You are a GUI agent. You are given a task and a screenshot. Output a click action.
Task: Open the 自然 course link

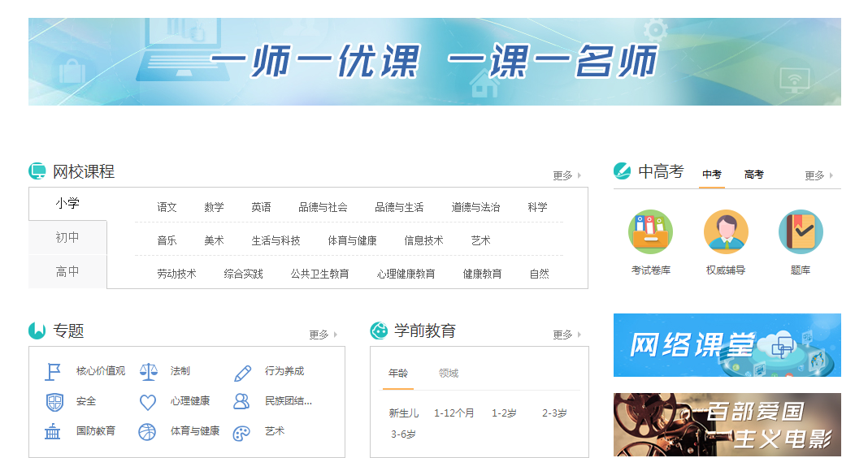[x=539, y=274]
